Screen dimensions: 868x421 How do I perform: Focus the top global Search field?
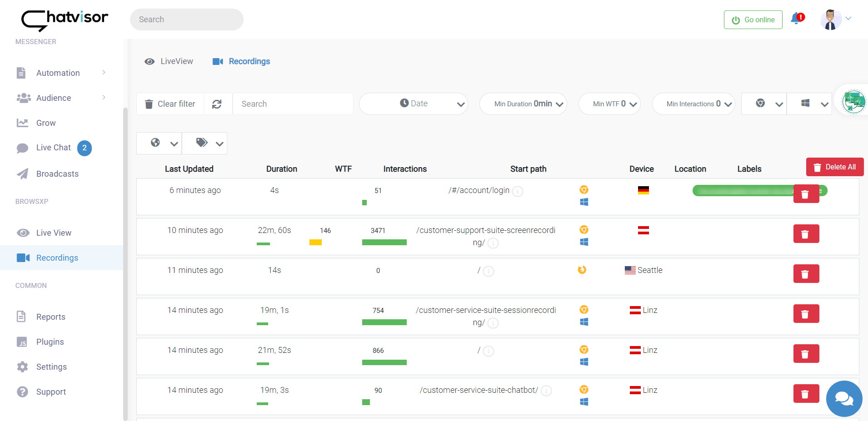(187, 20)
